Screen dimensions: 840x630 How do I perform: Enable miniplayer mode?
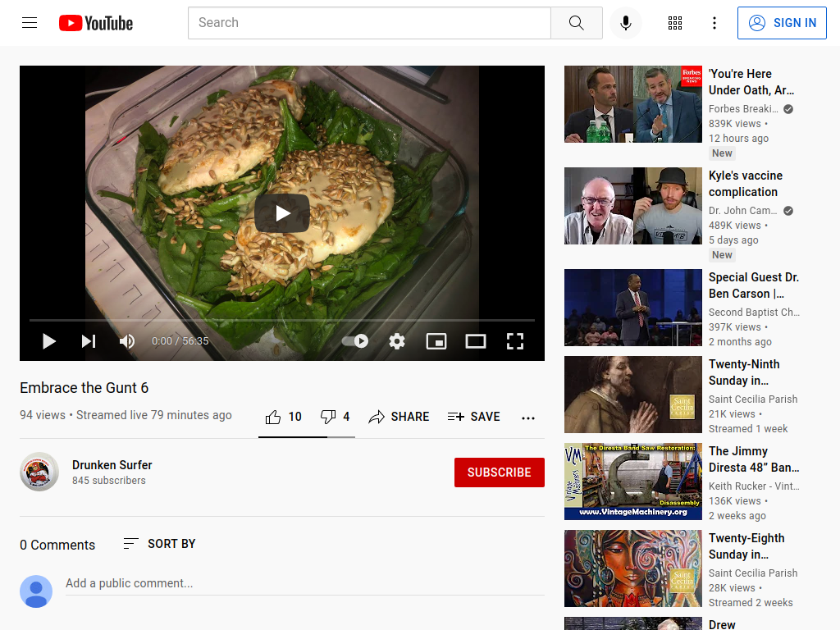click(x=436, y=341)
